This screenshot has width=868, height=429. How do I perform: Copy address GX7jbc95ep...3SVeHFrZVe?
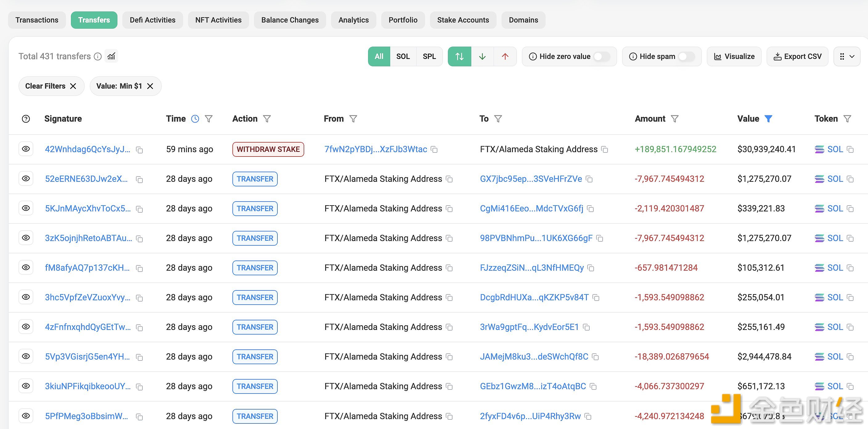point(589,179)
